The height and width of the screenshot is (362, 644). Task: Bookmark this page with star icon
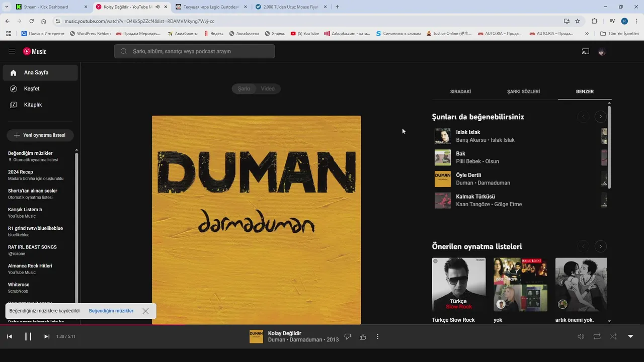coord(578,21)
